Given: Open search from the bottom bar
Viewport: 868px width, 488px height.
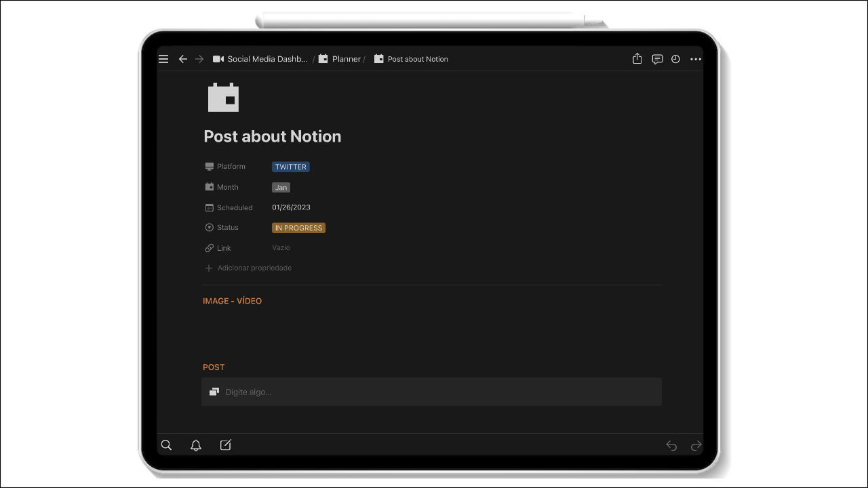Looking at the screenshot, I should click(166, 445).
